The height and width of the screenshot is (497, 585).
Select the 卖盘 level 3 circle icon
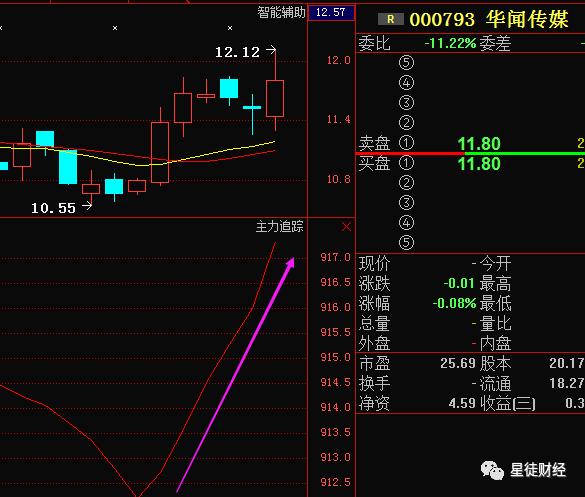(x=406, y=103)
